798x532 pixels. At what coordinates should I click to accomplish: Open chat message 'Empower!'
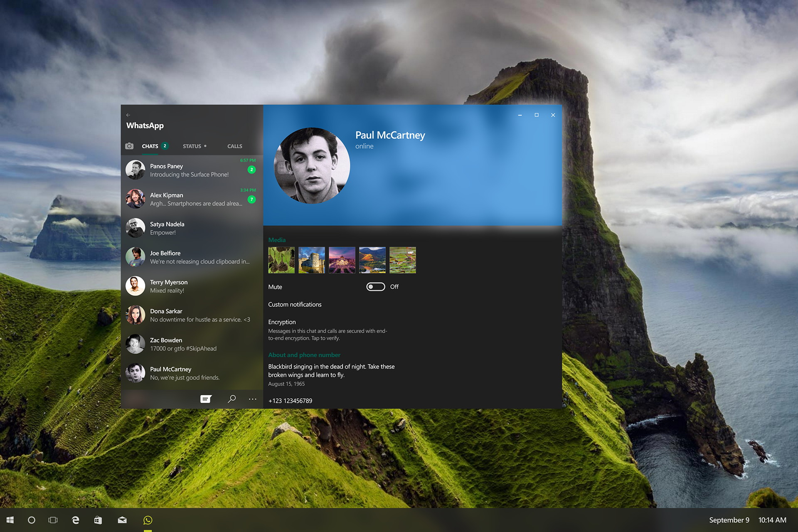point(163,233)
